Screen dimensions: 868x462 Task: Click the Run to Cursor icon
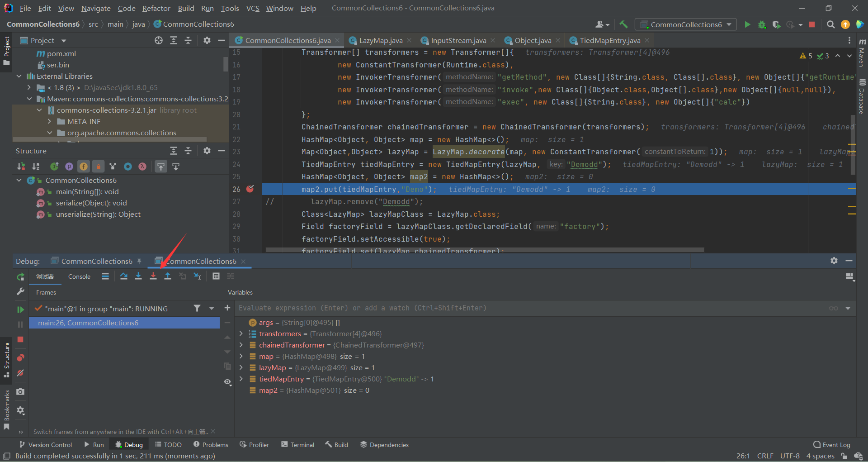coord(198,276)
